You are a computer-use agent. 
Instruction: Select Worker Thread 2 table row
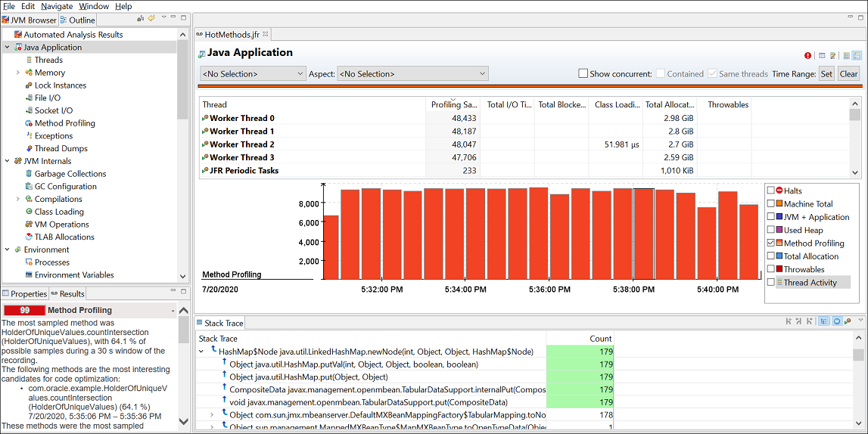tap(524, 144)
